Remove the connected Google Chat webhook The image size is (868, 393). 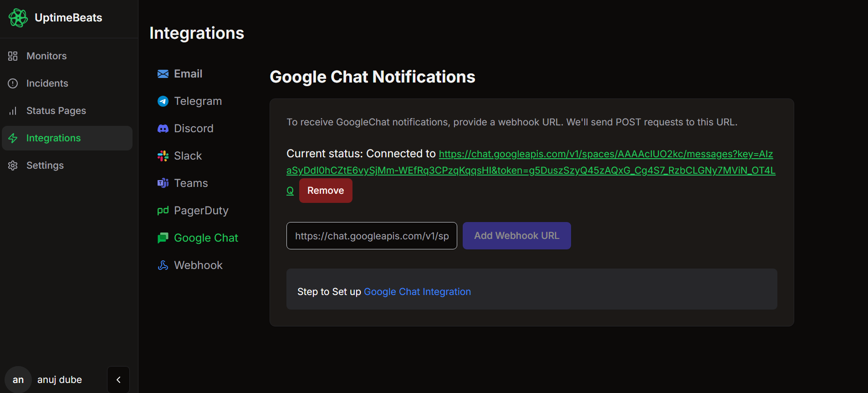326,191
